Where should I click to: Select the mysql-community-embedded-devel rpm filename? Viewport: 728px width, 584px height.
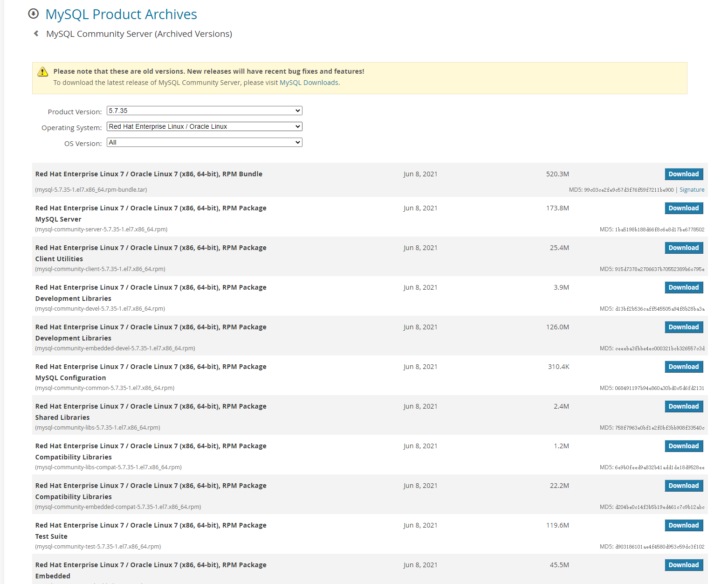click(x=115, y=348)
